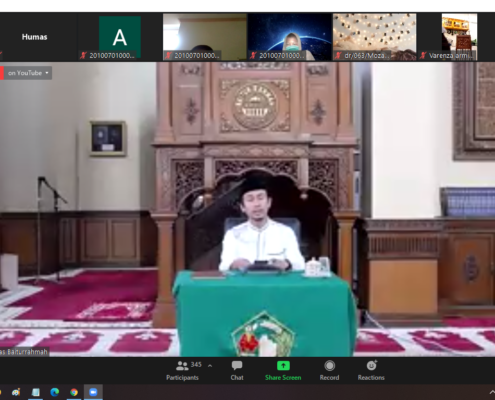Image resolution: width=495 pixels, height=400 pixels.
Task: Launch Microsoft Edge from the taskbar
Action: (55, 392)
